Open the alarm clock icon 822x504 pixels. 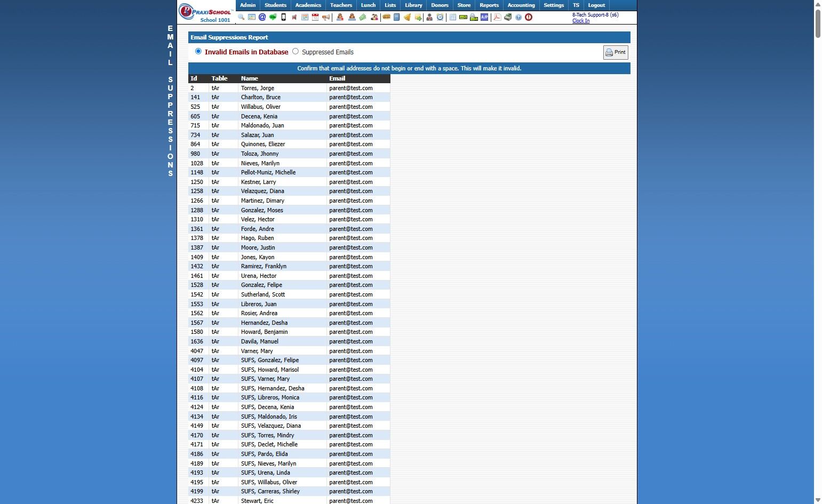pyautogui.click(x=440, y=17)
